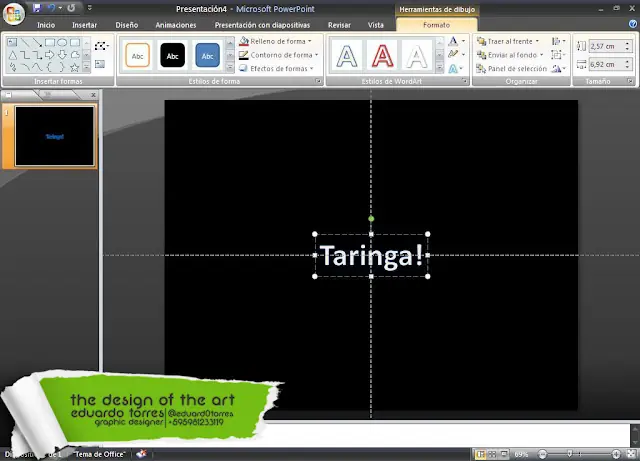Viewport: 640px width, 461px height.
Task: Open Efectos de formas dropdown
Action: 276,69
